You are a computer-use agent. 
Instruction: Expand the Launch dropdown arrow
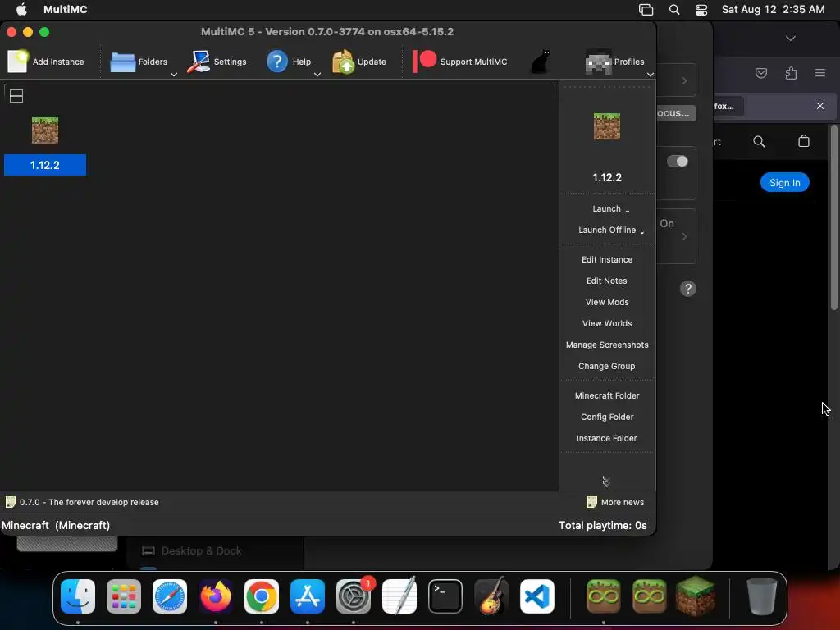(x=628, y=211)
